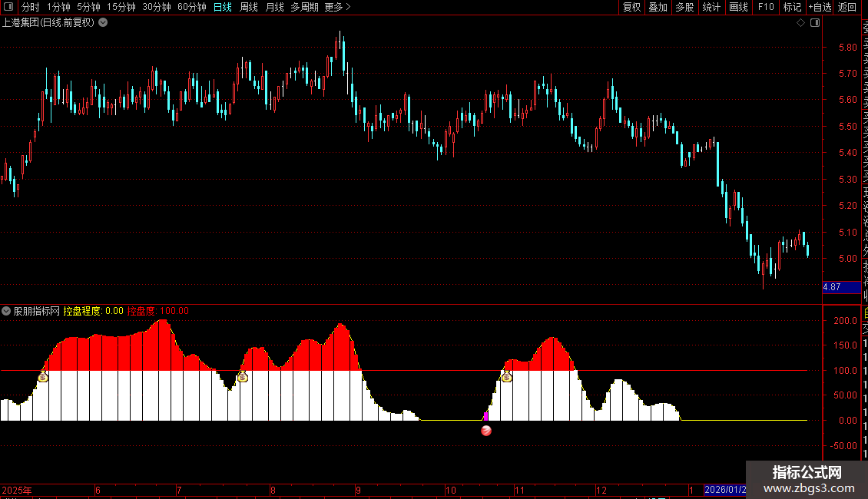Click the 5.80 price axis value

click(847, 48)
